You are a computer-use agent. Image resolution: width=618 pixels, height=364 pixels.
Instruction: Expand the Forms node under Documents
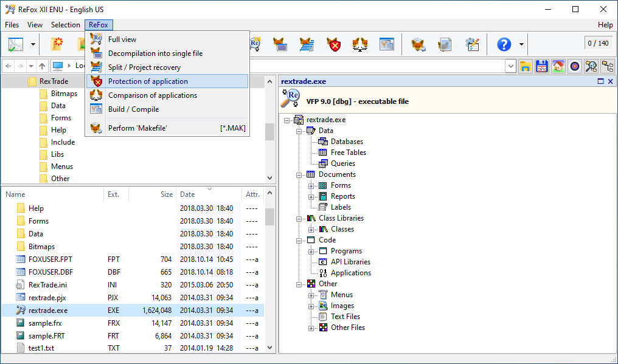click(311, 186)
